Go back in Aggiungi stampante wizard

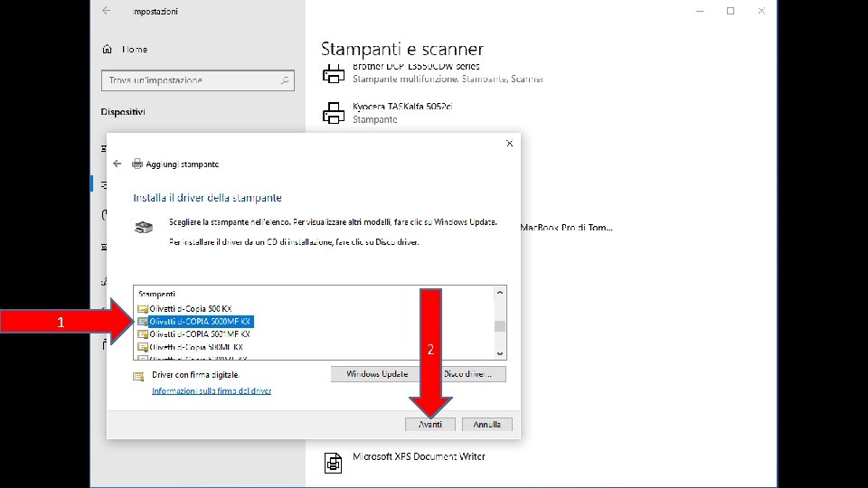tap(117, 164)
